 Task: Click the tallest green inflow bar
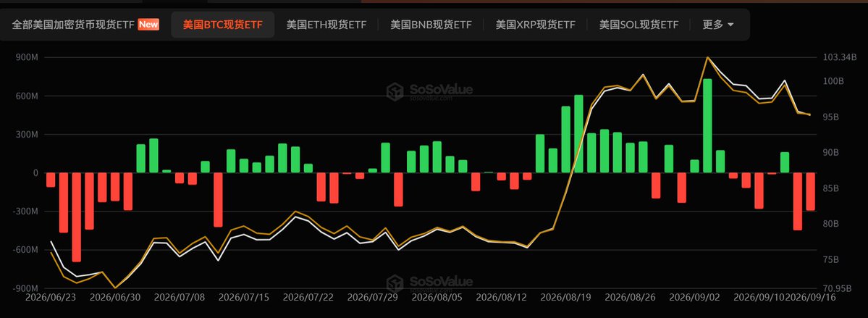point(707,126)
